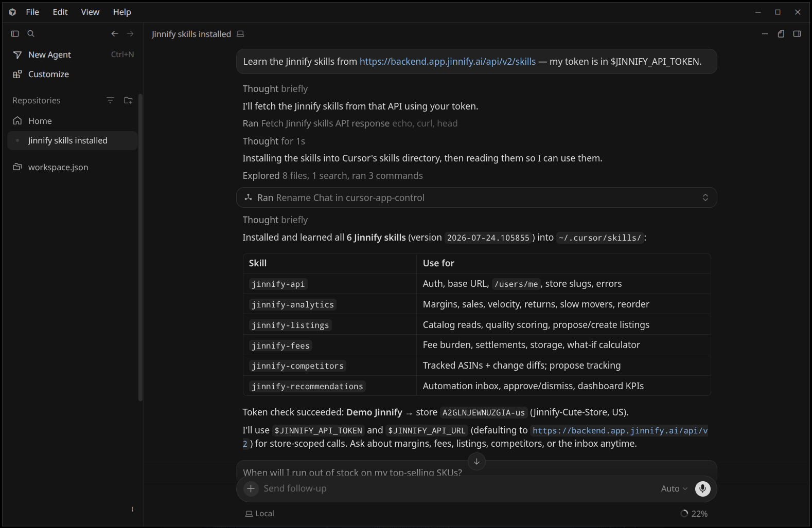This screenshot has width=812, height=528.
Task: Open the Auto model dropdown
Action: click(x=674, y=488)
